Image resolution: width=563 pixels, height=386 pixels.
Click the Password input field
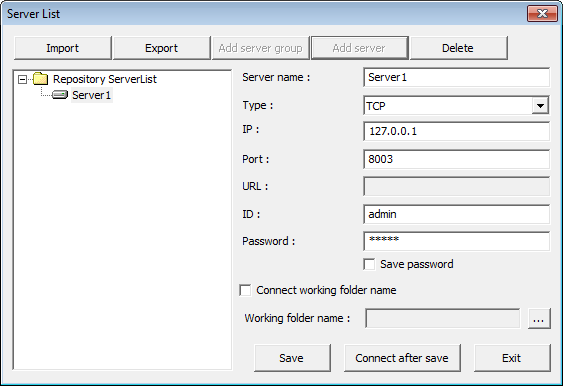click(x=456, y=241)
